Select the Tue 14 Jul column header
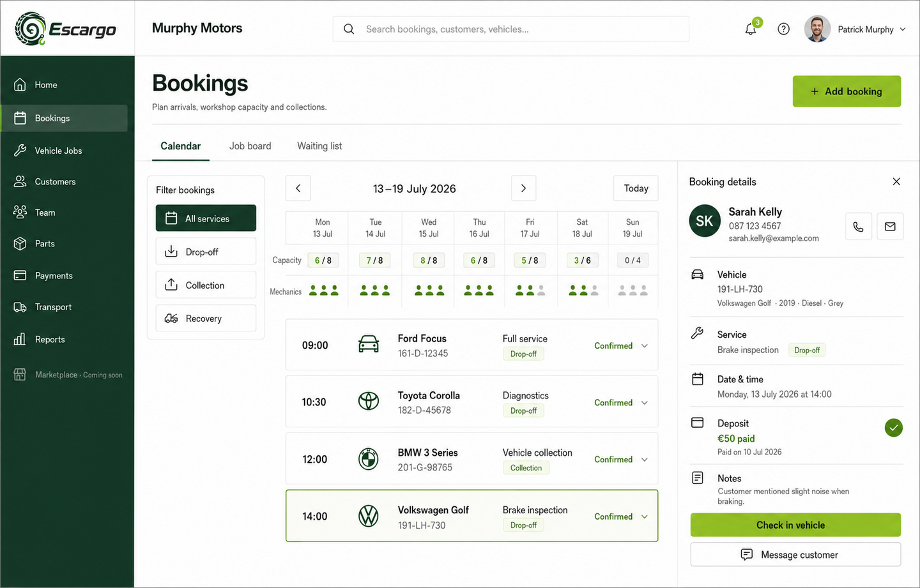The width and height of the screenshot is (920, 588). [375, 228]
